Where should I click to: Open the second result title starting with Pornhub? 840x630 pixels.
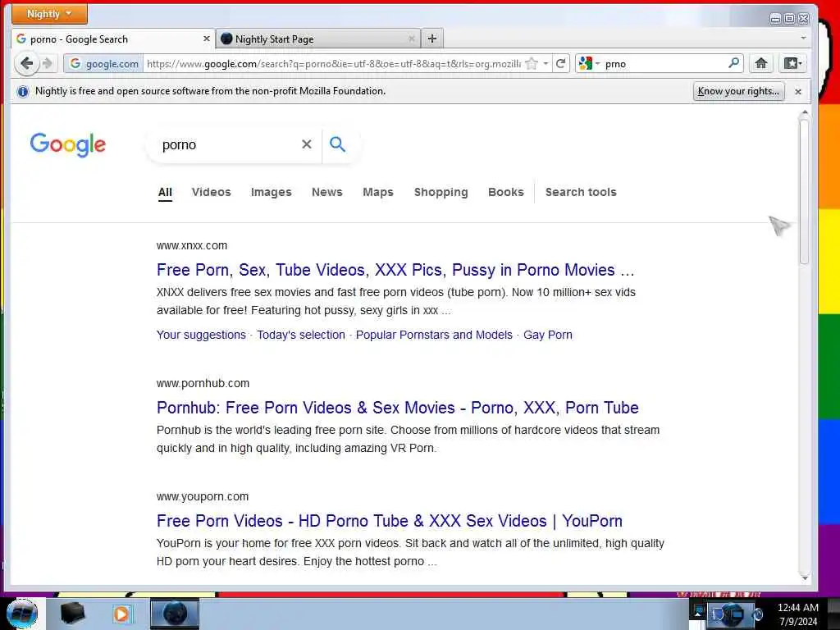(x=398, y=408)
